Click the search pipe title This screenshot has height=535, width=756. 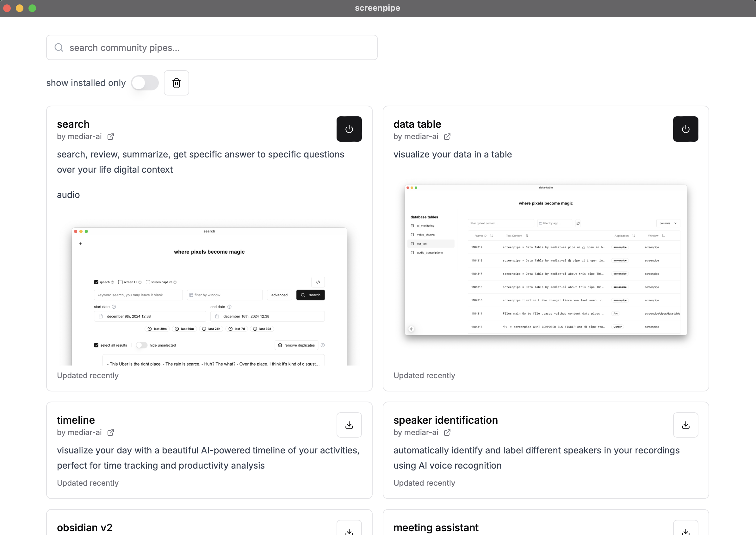tap(73, 124)
